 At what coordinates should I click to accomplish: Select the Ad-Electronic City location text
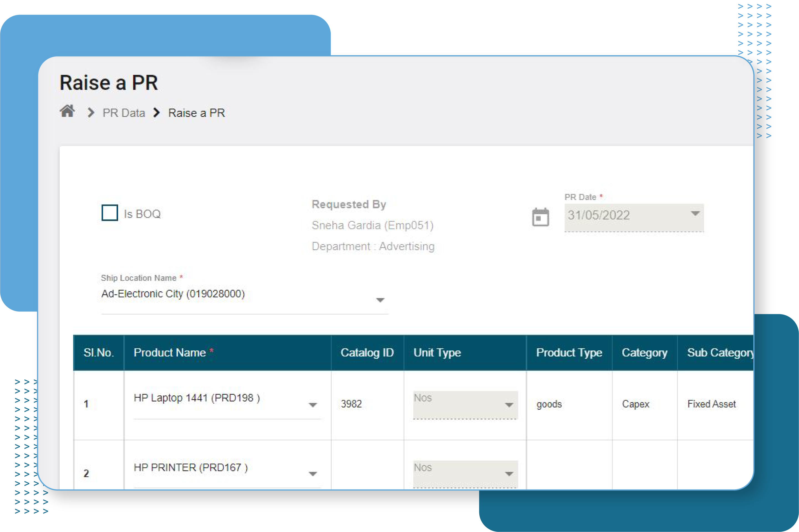(x=174, y=294)
